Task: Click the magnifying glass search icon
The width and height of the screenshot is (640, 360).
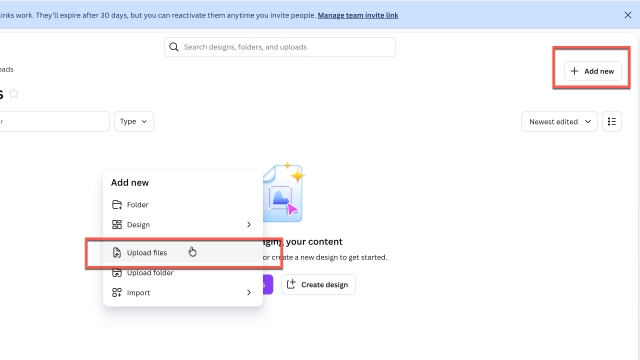Action: (174, 47)
